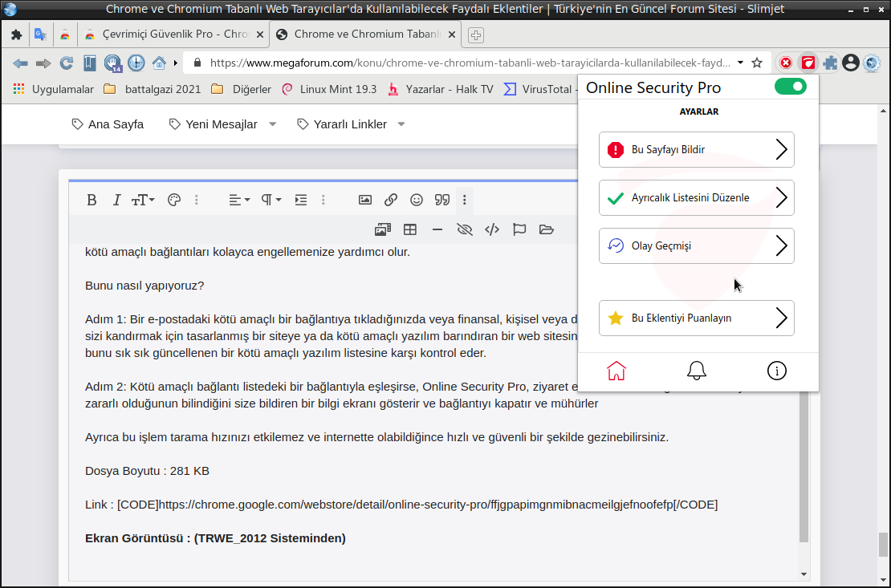891x588 pixels.
Task: Open drafts folder icon
Action: click(x=546, y=229)
